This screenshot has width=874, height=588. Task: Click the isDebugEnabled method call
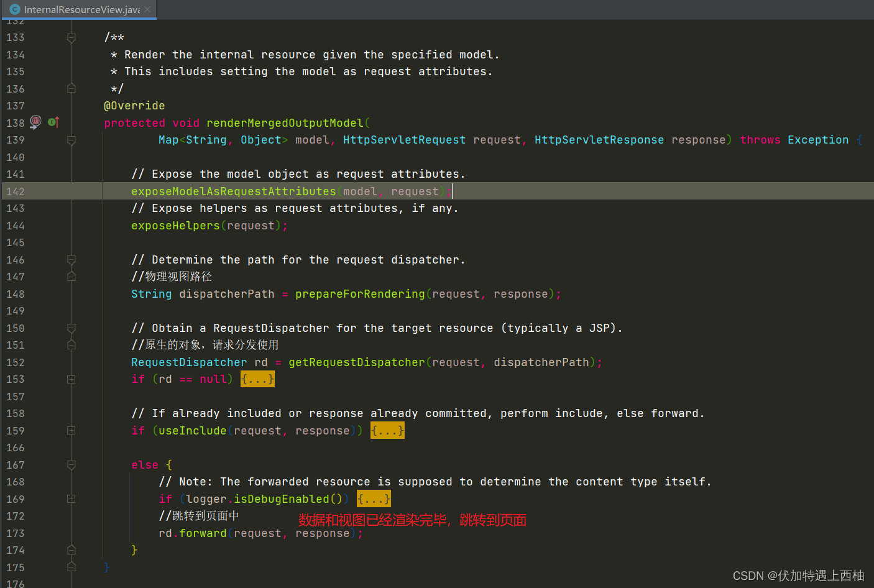(282, 499)
